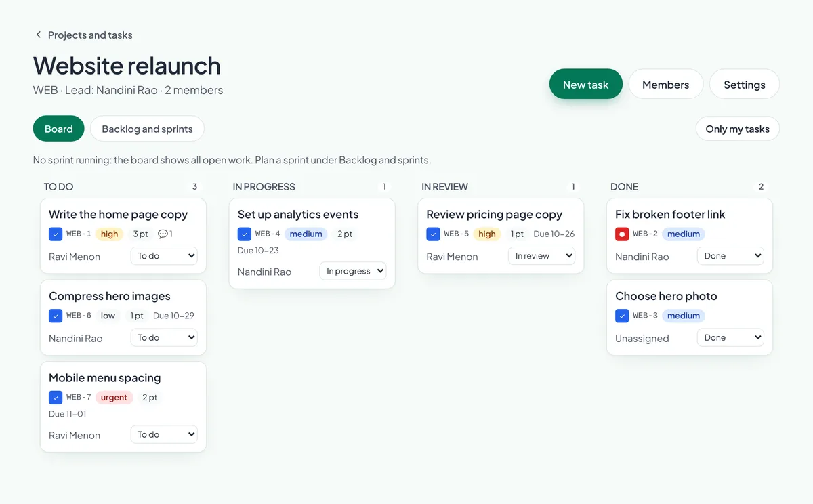
Task: Click the task type icon on WEB-3
Action: coord(622,316)
